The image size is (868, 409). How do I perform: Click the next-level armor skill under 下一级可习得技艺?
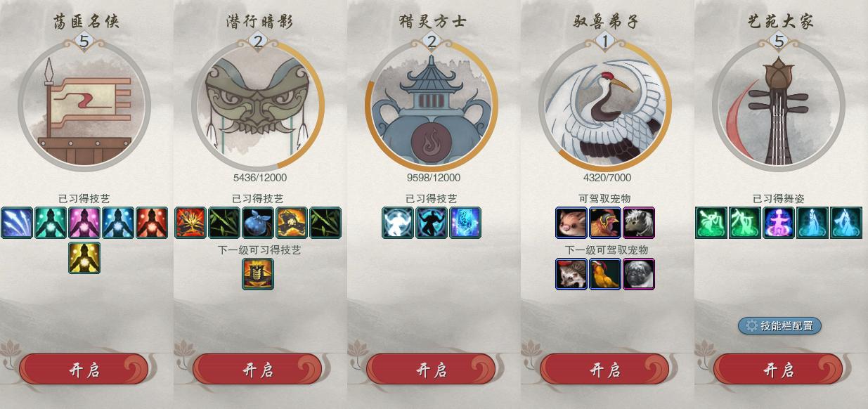tap(258, 274)
